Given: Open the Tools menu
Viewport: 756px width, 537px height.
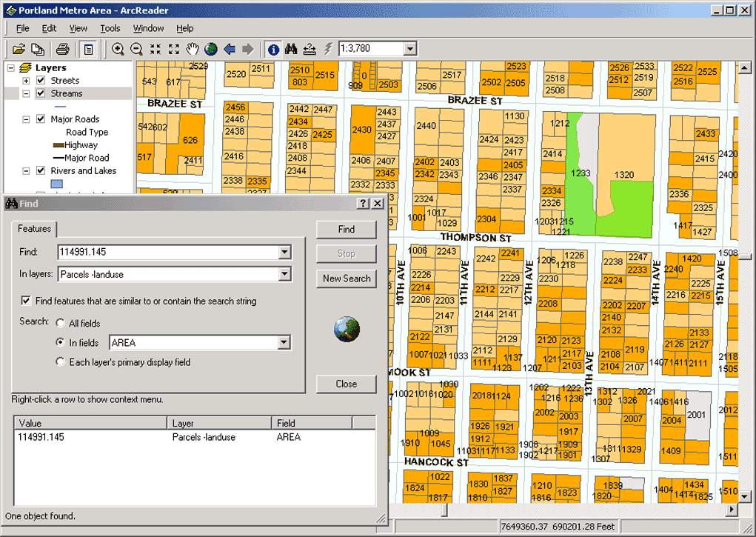Looking at the screenshot, I should [x=110, y=28].
